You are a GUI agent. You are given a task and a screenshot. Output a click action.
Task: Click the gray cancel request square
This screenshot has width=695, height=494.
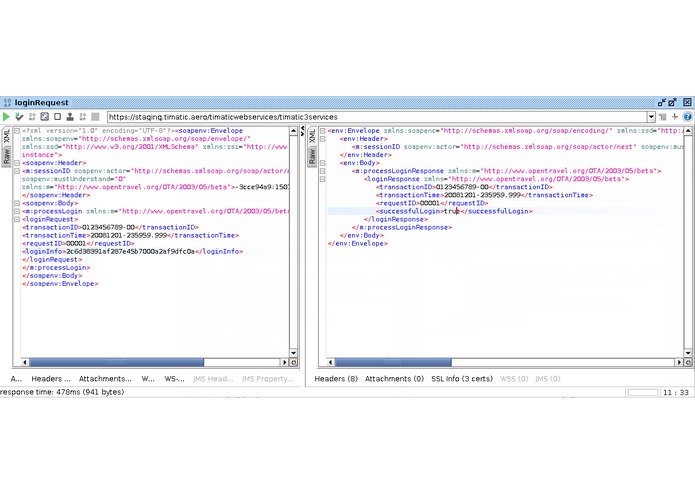pos(95,117)
